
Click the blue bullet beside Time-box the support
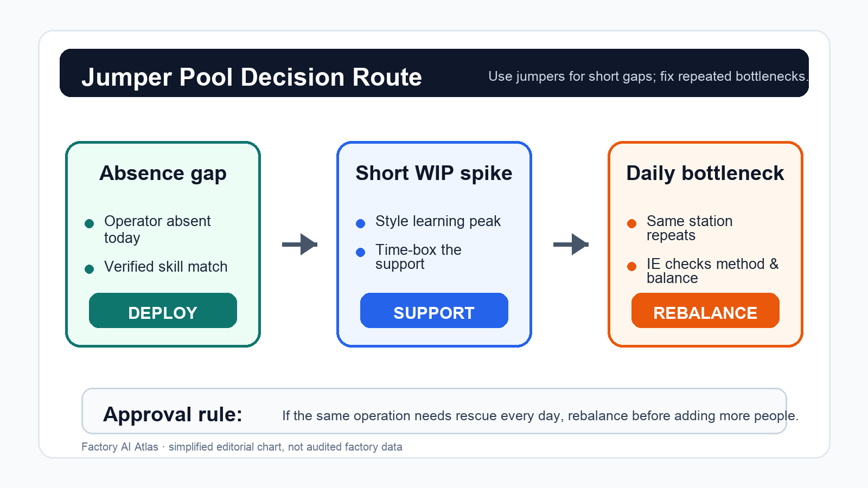click(361, 252)
